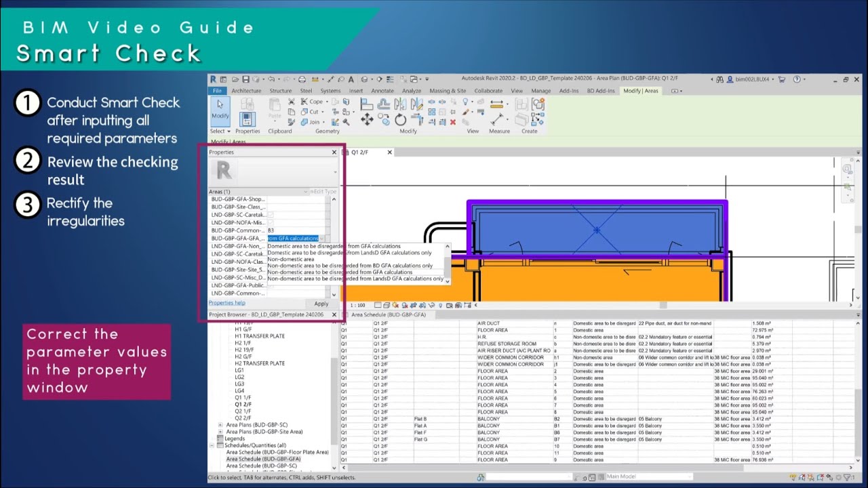The width and height of the screenshot is (868, 488).
Task: Click the Save icon in quick access toolbar
Action: [x=246, y=79]
